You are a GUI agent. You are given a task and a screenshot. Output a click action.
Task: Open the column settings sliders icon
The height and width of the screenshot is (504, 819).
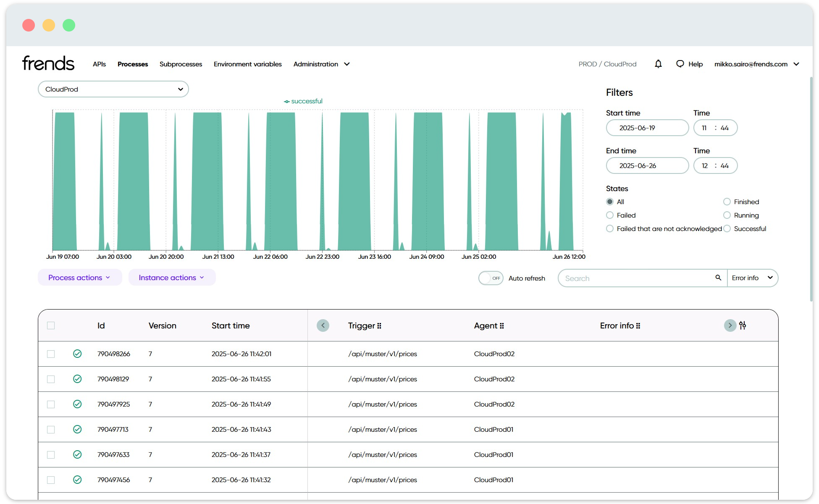[743, 325]
